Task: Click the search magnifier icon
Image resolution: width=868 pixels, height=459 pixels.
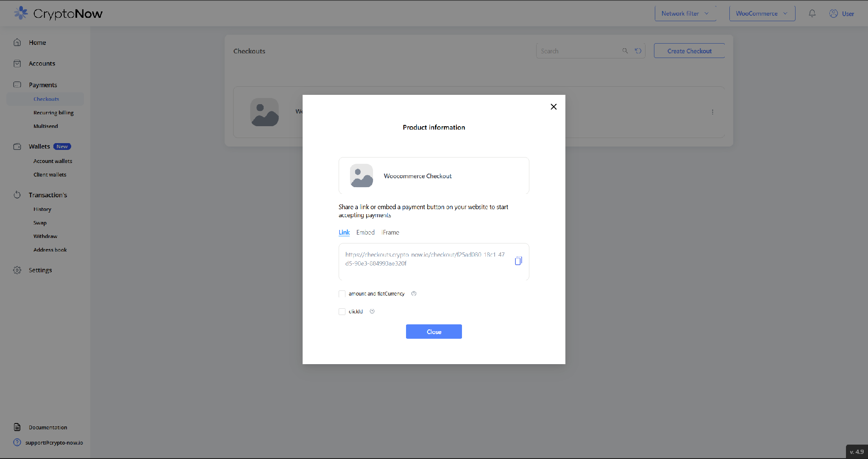Action: pyautogui.click(x=625, y=51)
